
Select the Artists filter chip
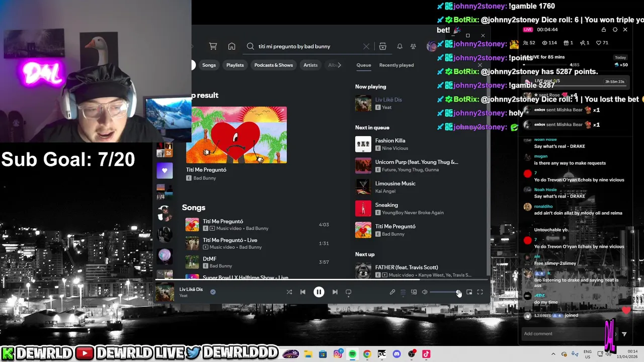click(x=310, y=65)
